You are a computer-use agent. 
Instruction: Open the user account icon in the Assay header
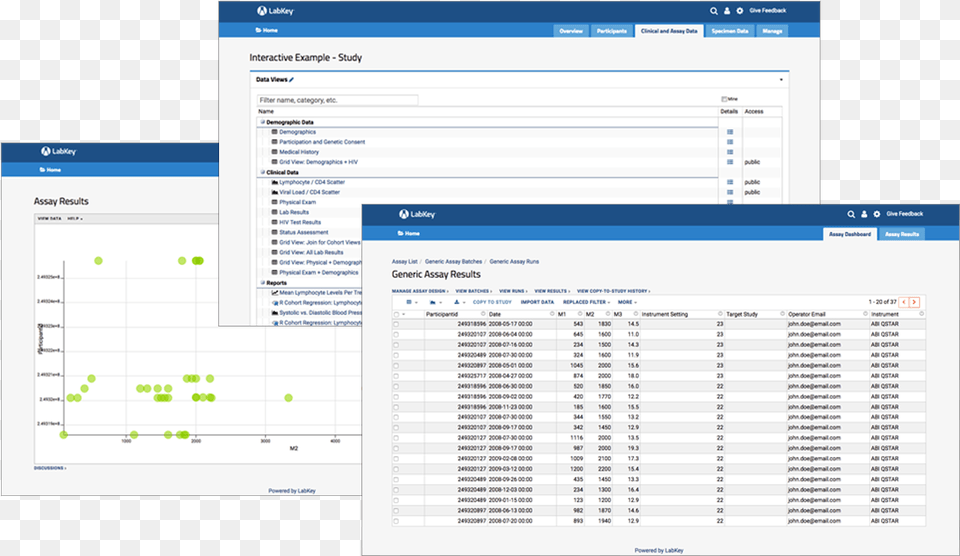[x=864, y=214]
